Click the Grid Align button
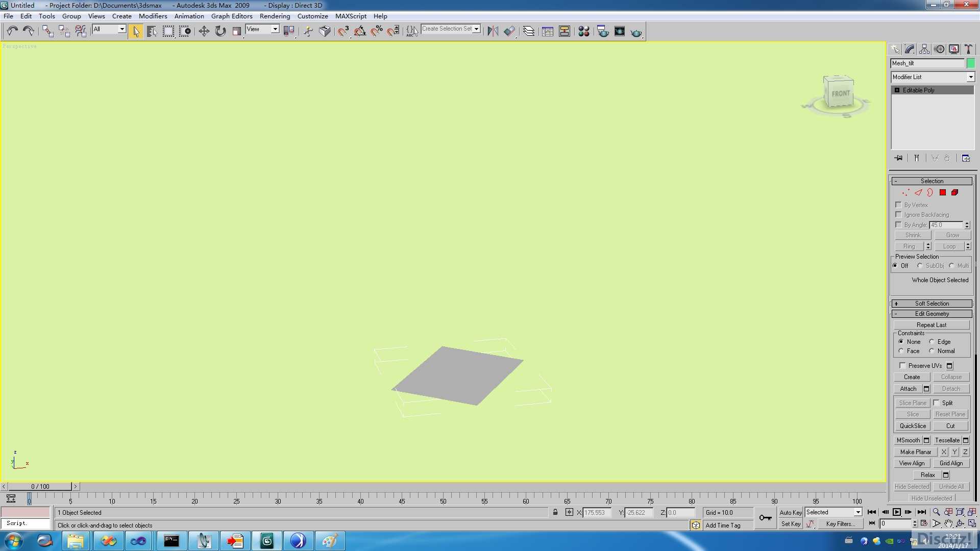This screenshot has width=980, height=551. coord(951,463)
